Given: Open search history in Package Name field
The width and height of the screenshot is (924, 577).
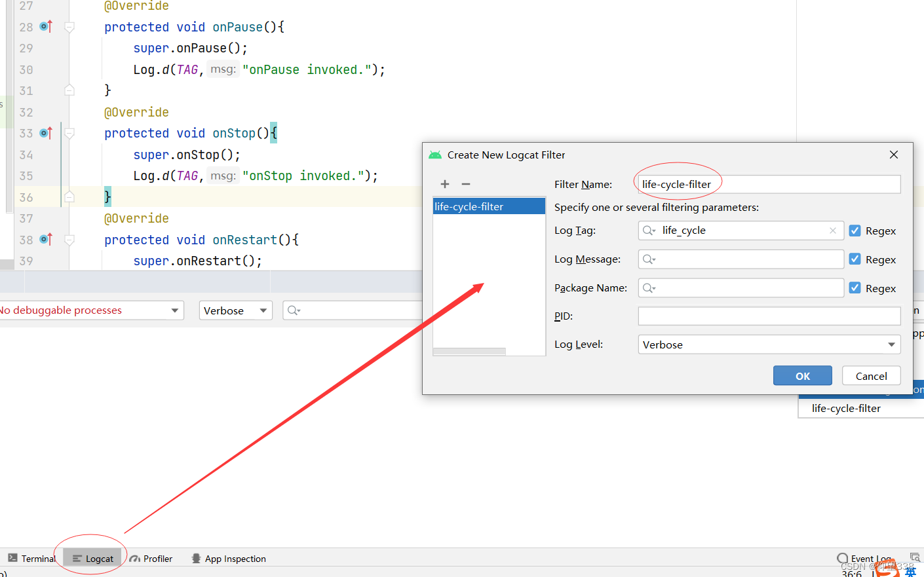Looking at the screenshot, I should [649, 288].
